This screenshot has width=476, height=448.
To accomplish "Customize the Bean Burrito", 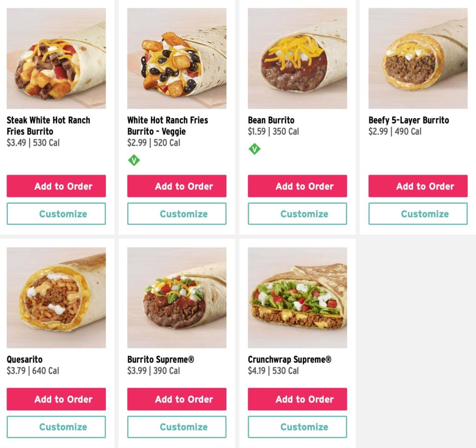I will point(297,214).
